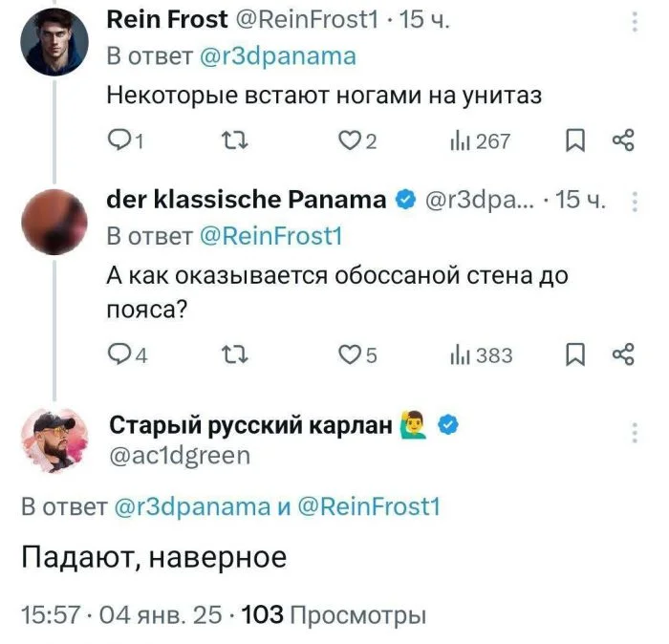This screenshot has height=644, width=669.
Task: Retweet der klassische Panama's post
Action: tap(233, 355)
